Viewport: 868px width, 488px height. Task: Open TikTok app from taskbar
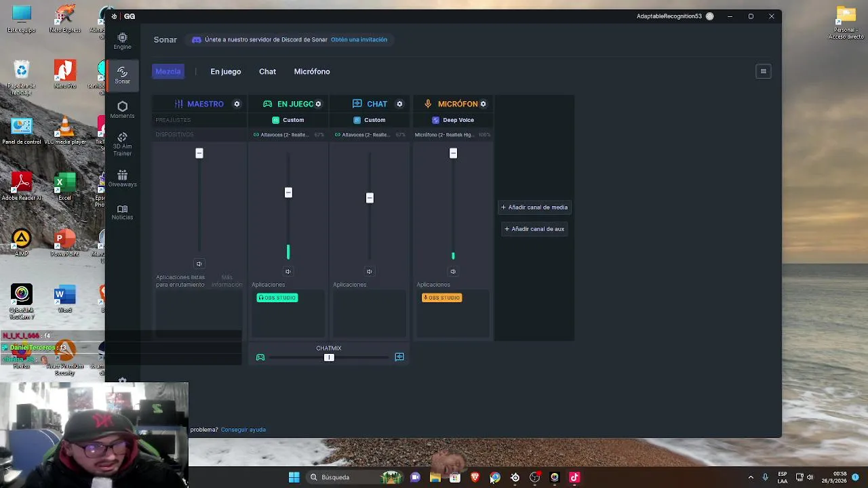[574, 477]
